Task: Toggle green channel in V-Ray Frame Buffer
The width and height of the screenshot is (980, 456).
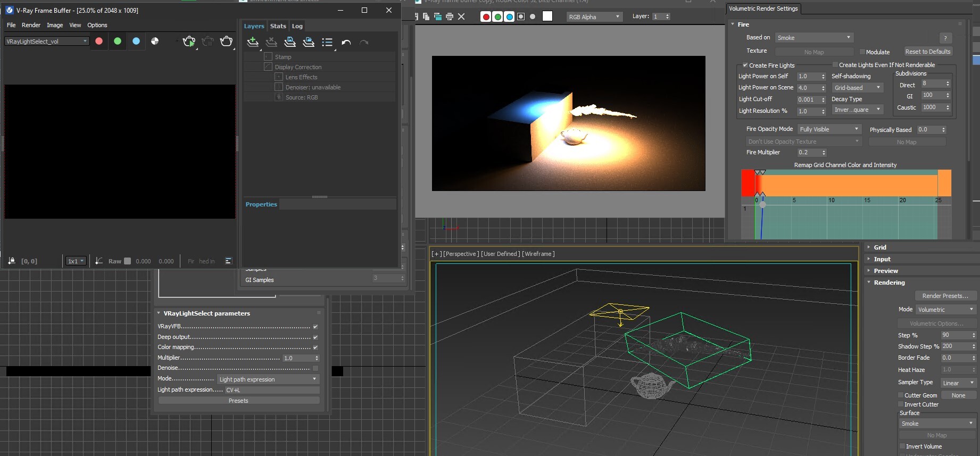Action: [118, 41]
